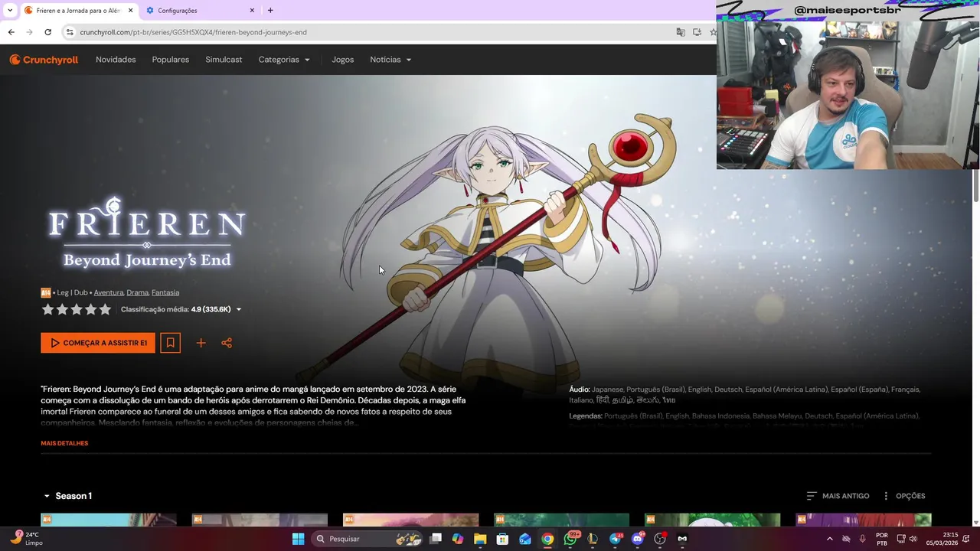Viewport: 980px width, 551px height.
Task: Open WhatsApp from taskbar
Action: pos(570,539)
